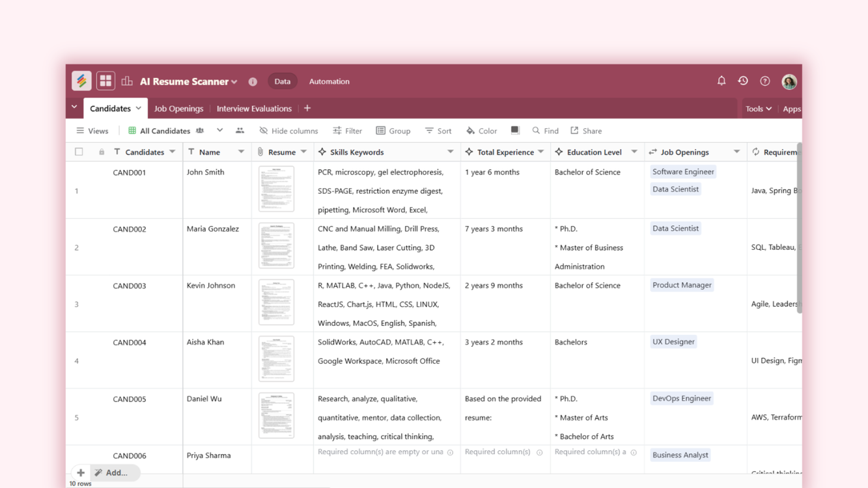Expand the Tools dropdown
Image resolution: width=868 pixels, height=488 pixels.
tap(758, 109)
